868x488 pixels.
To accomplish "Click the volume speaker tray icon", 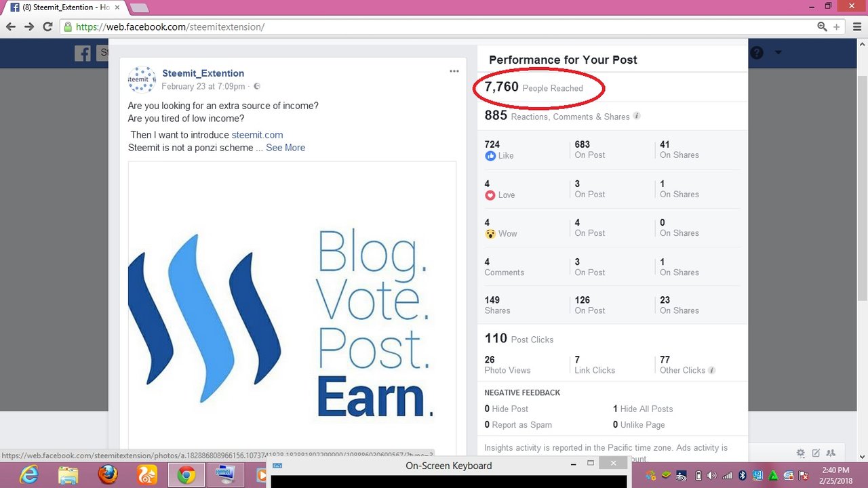I will coord(713,475).
